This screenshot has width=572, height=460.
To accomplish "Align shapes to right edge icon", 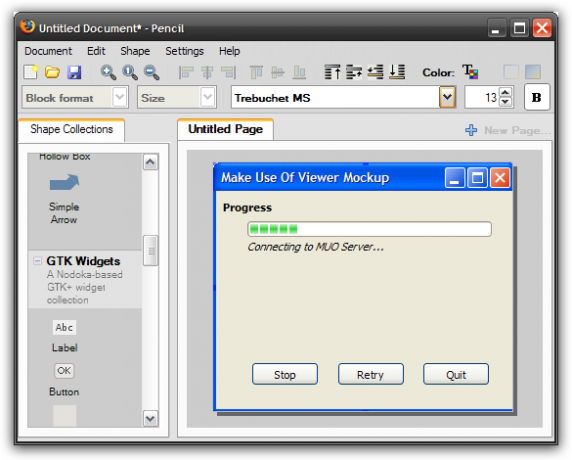I will pos(229,72).
